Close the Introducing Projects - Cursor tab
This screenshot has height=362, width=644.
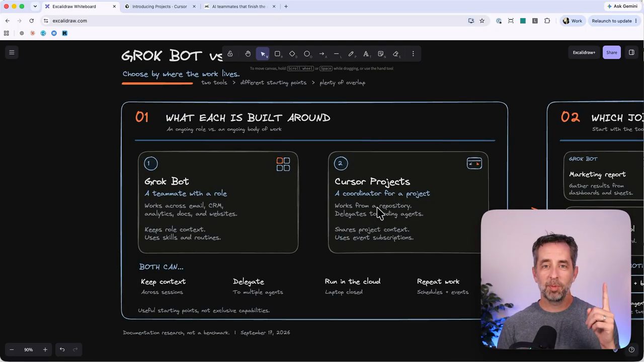194,7
